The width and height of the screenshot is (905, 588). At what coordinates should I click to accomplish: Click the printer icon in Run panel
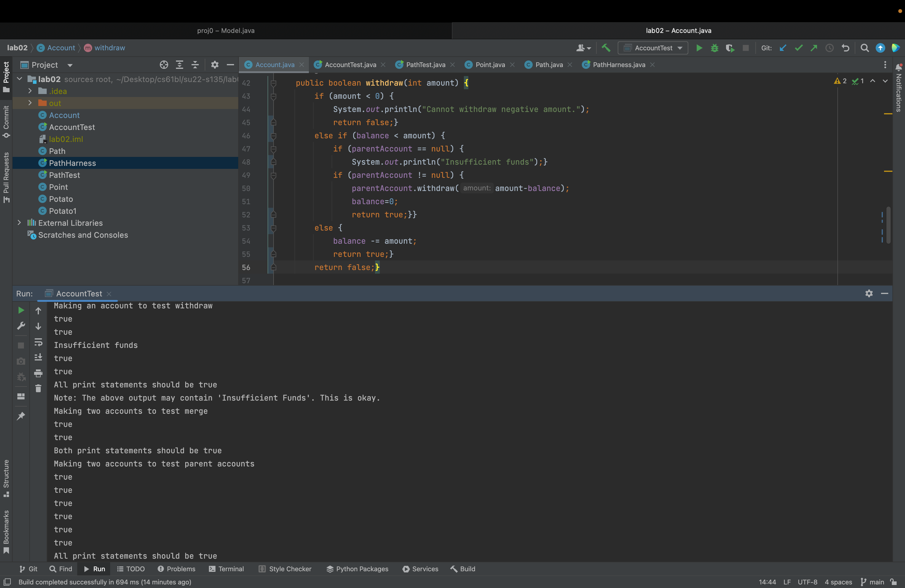[x=38, y=373]
